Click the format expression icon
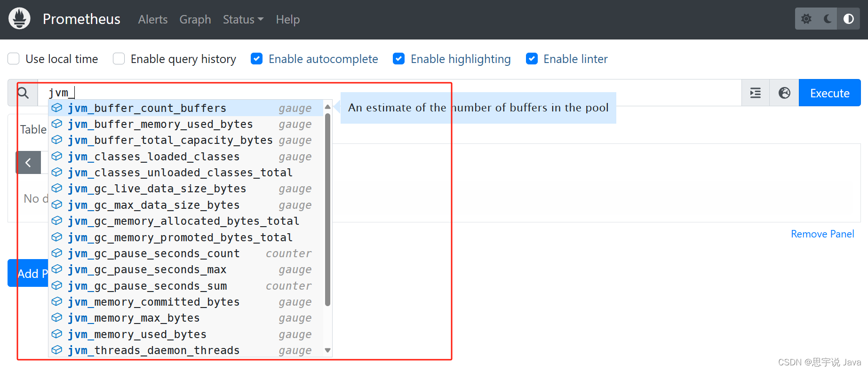The height and width of the screenshot is (371, 868). coord(756,93)
